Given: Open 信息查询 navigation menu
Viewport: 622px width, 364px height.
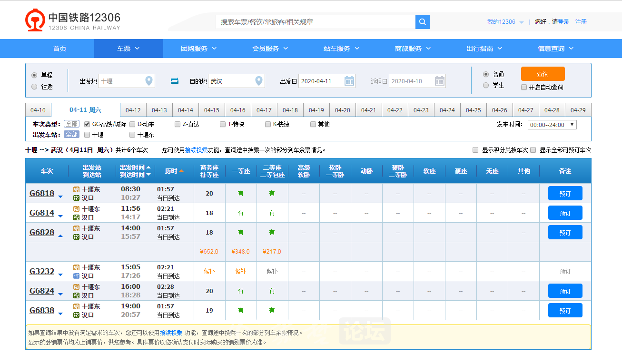Looking at the screenshot, I should [555, 49].
